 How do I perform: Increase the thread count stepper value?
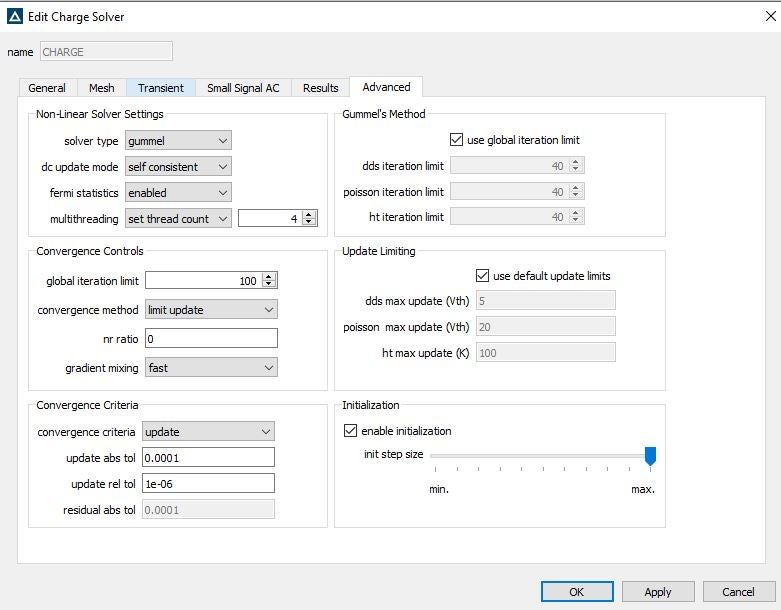coord(309,214)
